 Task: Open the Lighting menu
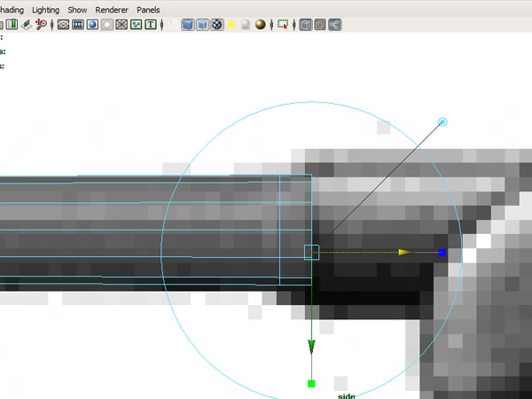pyautogui.click(x=45, y=9)
